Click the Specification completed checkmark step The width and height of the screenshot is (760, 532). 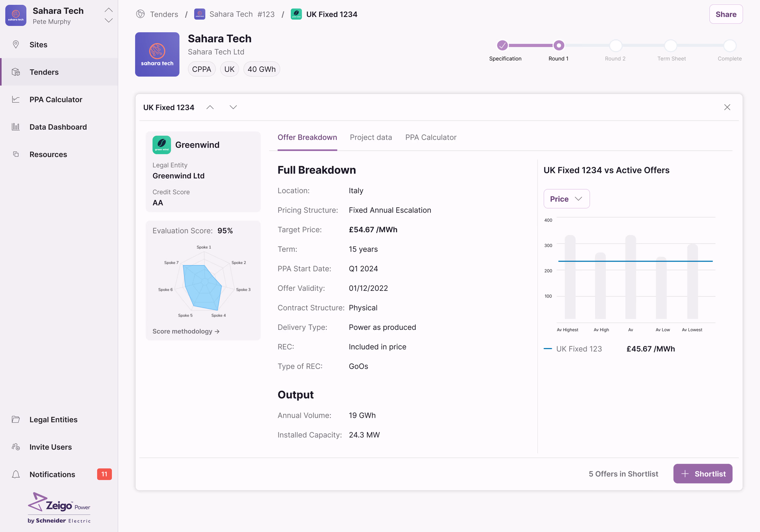click(x=502, y=46)
